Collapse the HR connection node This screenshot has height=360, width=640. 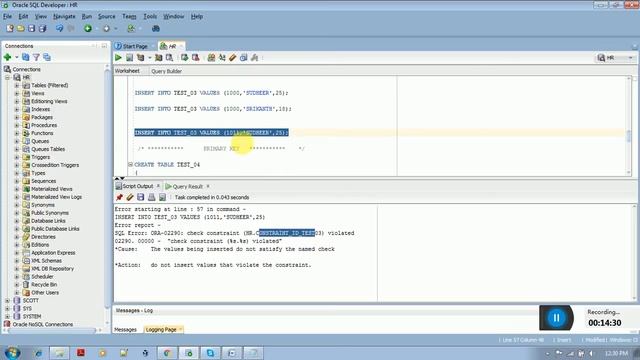click(x=7, y=78)
